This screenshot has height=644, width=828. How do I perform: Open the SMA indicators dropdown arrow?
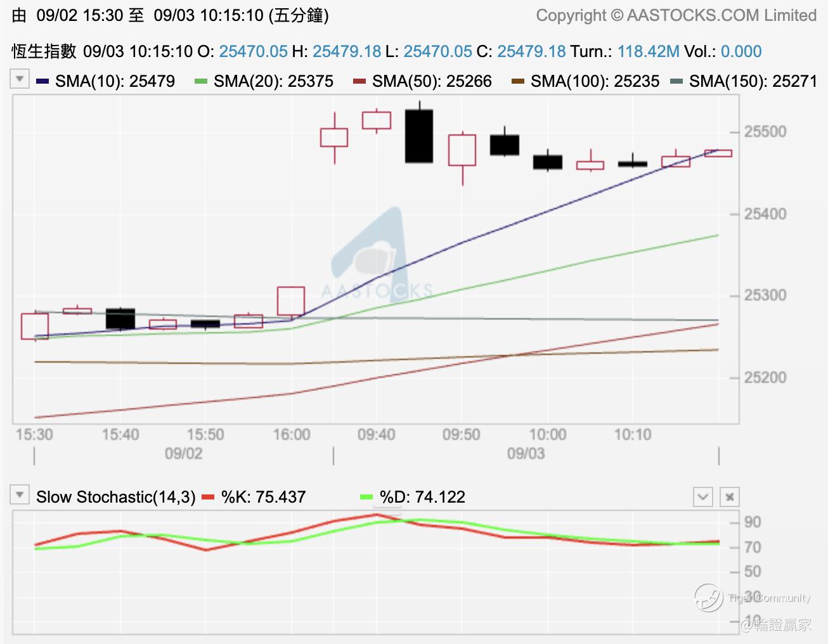pyautogui.click(x=20, y=79)
